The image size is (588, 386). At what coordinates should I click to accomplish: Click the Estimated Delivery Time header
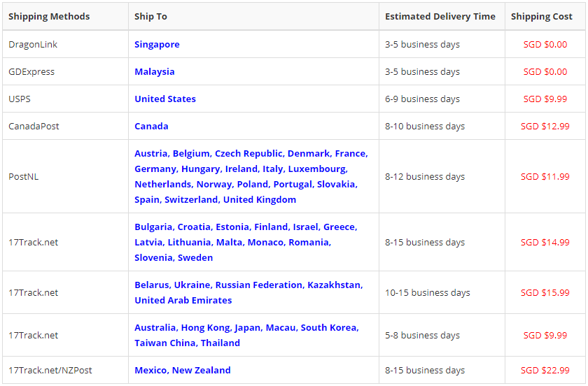[440, 16]
